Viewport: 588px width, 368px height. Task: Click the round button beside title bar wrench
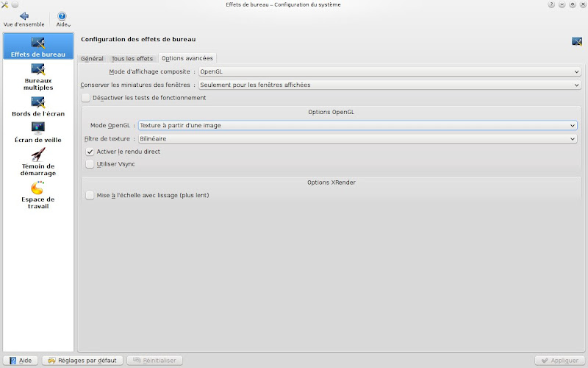(x=15, y=4)
